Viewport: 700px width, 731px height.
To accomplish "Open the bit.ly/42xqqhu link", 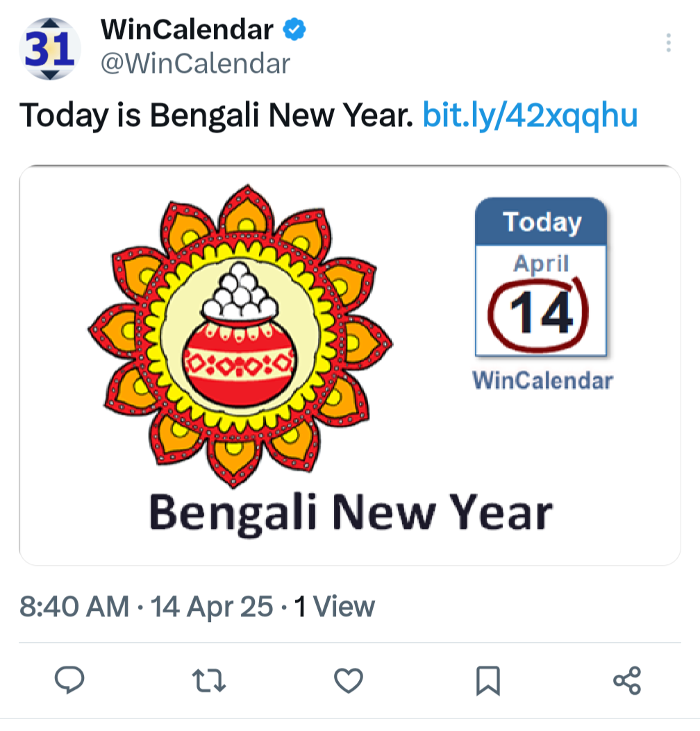I will click(x=530, y=115).
